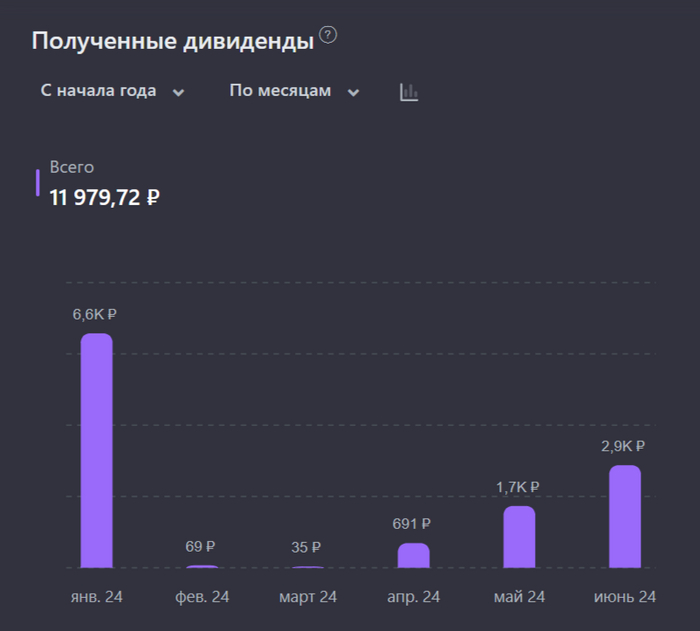Open the По месяцам grouping dropdown
The height and width of the screenshot is (631, 700).
click(x=294, y=91)
